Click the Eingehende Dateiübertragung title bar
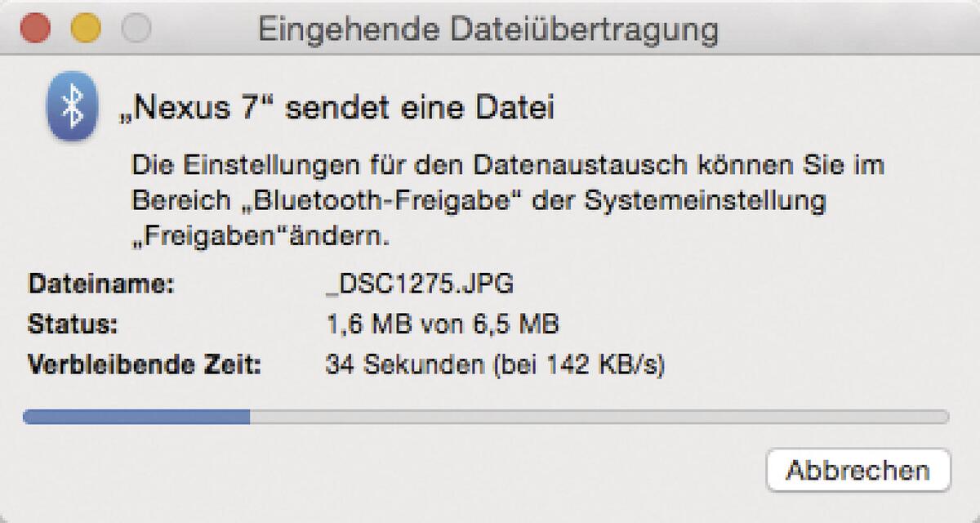The width and height of the screenshot is (980, 523). (490, 29)
